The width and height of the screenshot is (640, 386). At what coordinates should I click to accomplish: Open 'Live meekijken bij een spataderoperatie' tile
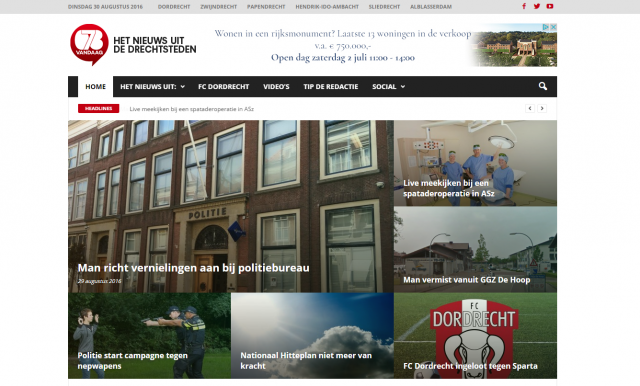tap(475, 163)
